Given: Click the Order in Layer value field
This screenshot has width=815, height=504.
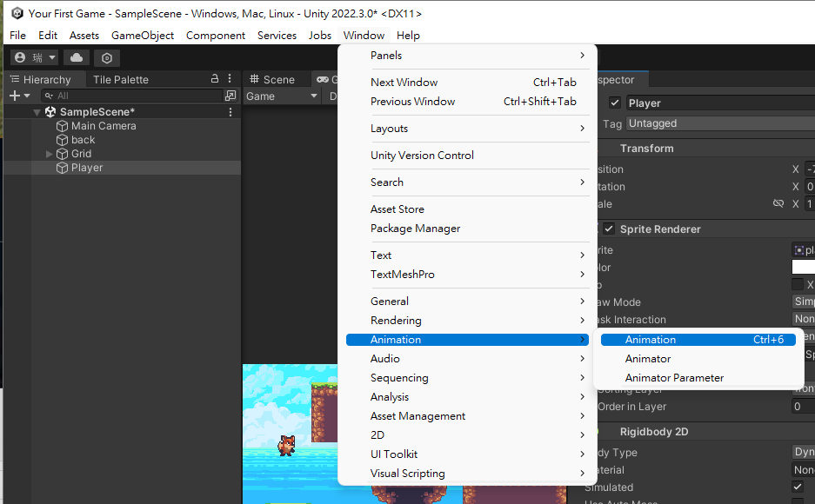Looking at the screenshot, I should tap(804, 407).
